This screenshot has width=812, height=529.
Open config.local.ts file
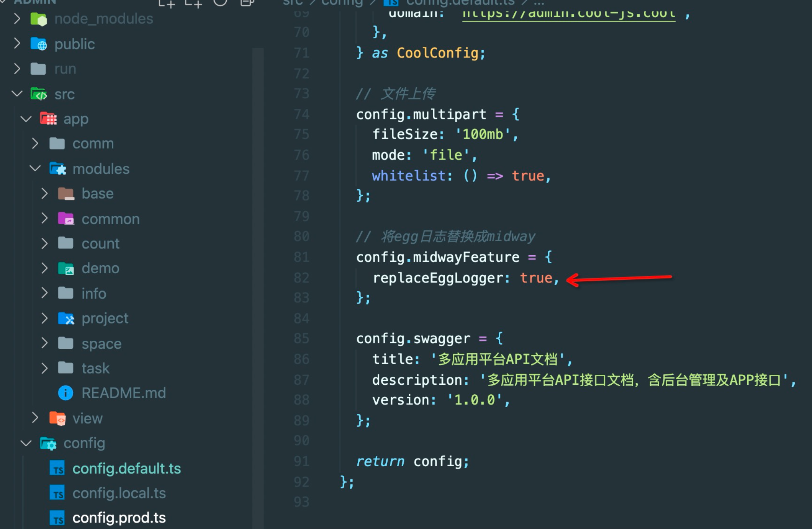pyautogui.click(x=119, y=493)
